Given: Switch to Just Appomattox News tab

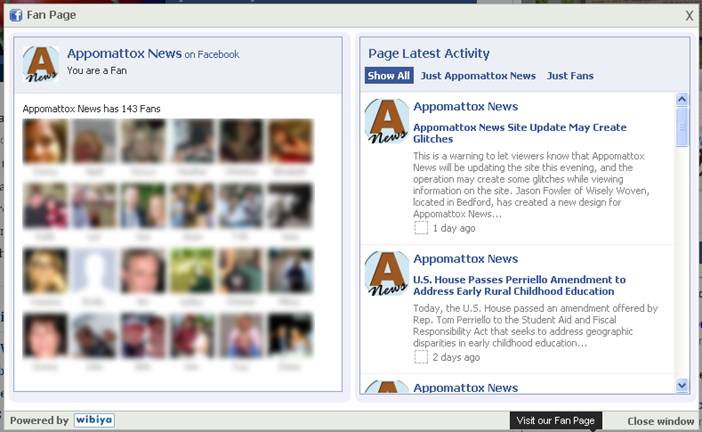Looking at the screenshot, I should tap(478, 76).
